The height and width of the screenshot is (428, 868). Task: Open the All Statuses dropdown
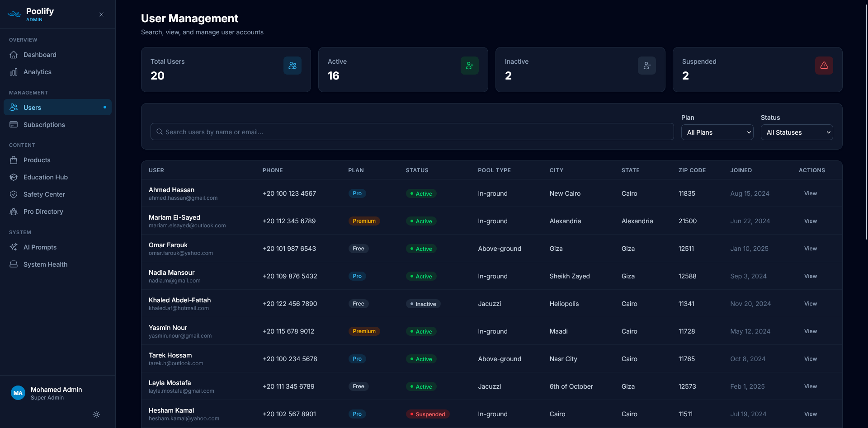(797, 132)
